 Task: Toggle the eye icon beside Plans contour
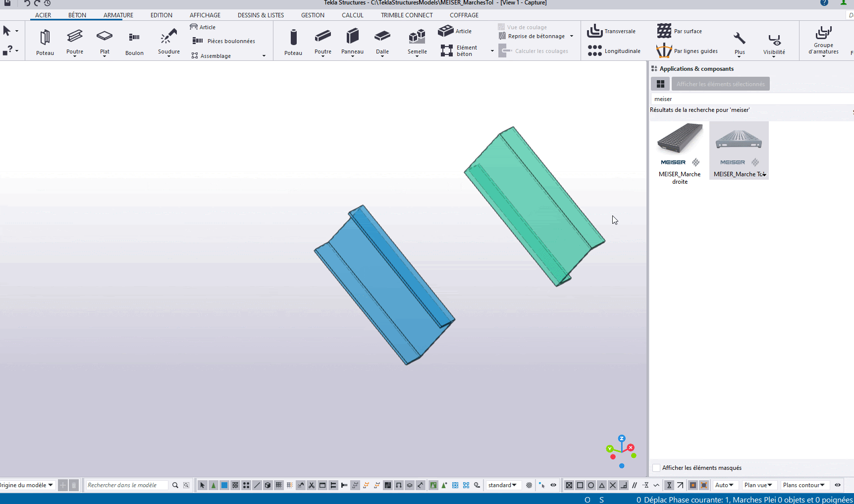838,485
